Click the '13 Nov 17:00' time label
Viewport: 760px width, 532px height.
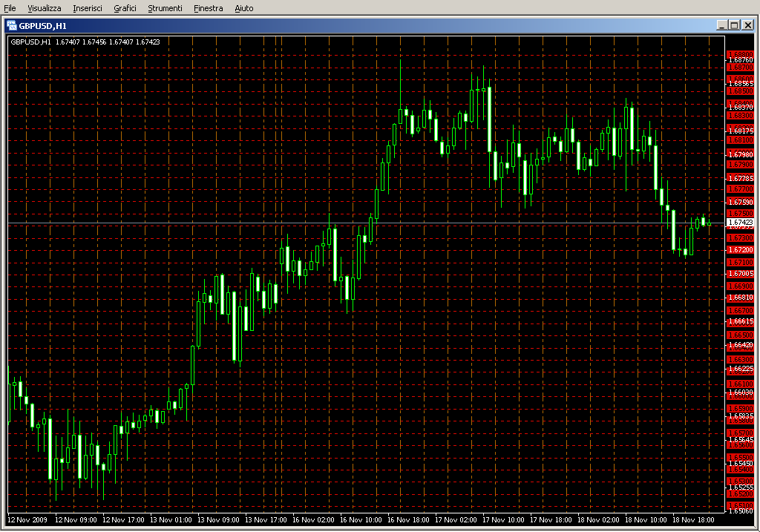point(266,519)
